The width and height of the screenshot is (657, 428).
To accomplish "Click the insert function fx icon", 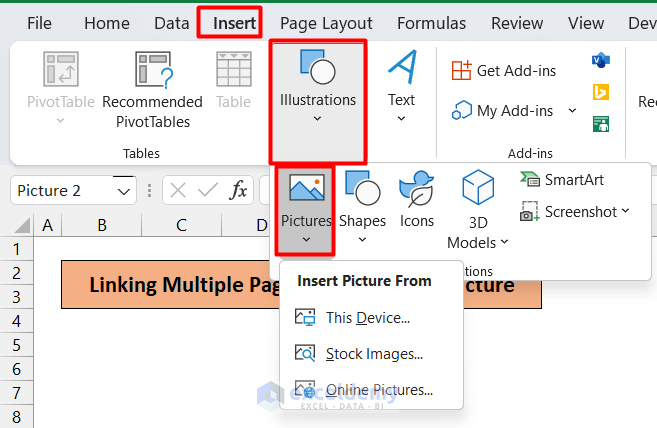I will point(239,190).
